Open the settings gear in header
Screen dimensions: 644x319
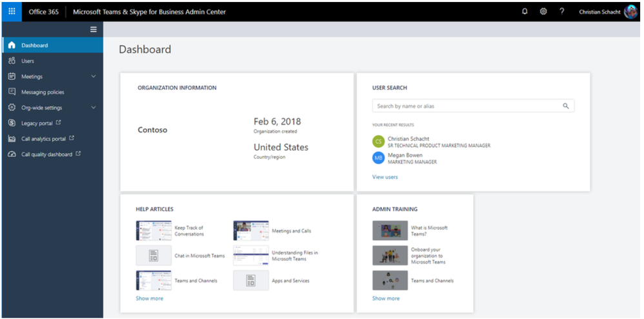(x=543, y=11)
